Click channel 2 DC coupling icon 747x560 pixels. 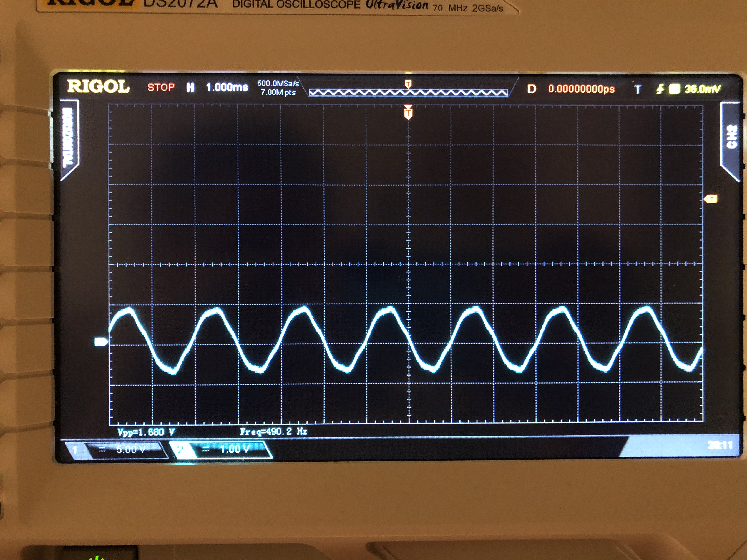206,449
